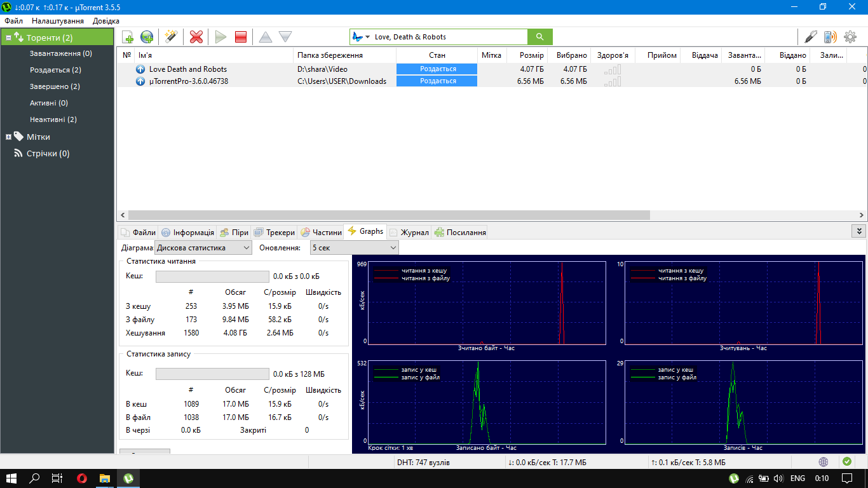This screenshot has height=488, width=868.
Task: Collapse the detail pane with the chevron button
Action: tap(859, 231)
